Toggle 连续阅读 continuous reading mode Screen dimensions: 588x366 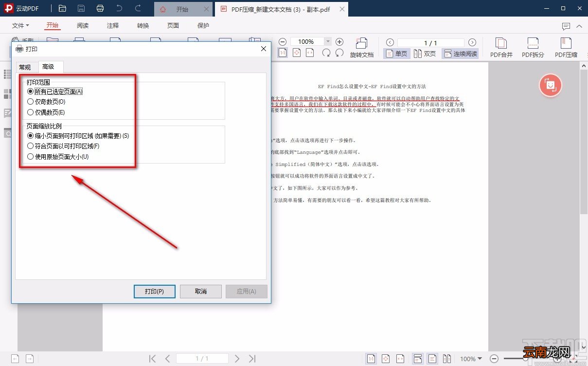coord(460,54)
